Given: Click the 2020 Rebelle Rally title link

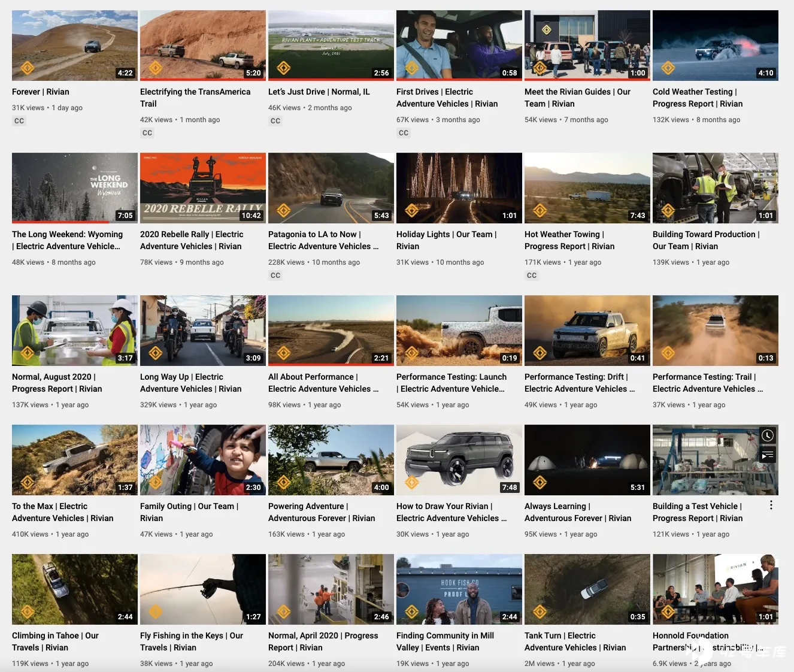Looking at the screenshot, I should pos(192,240).
